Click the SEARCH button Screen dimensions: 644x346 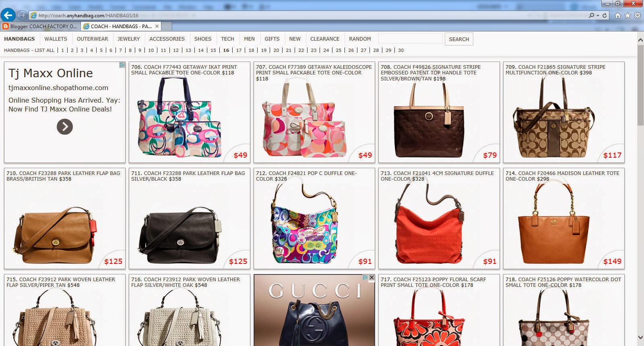[x=459, y=39]
